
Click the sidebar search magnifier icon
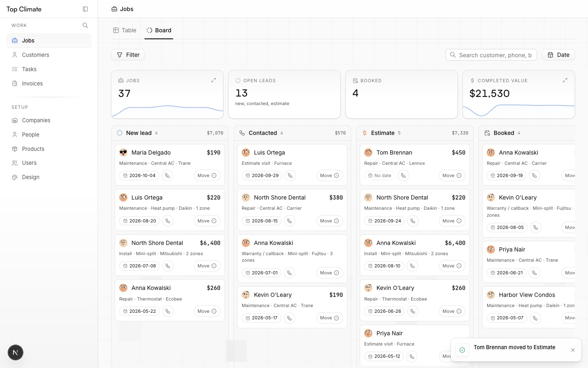coord(85,25)
